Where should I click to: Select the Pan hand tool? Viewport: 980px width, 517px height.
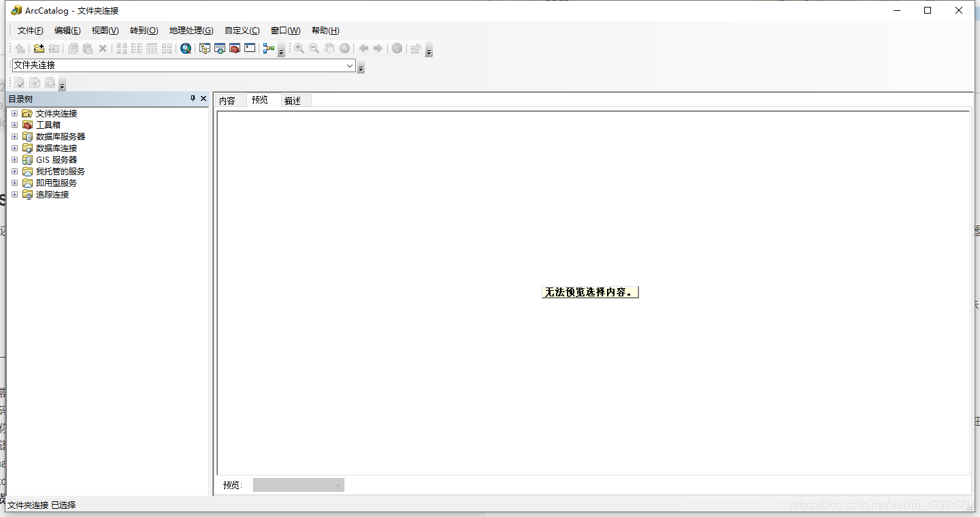329,48
